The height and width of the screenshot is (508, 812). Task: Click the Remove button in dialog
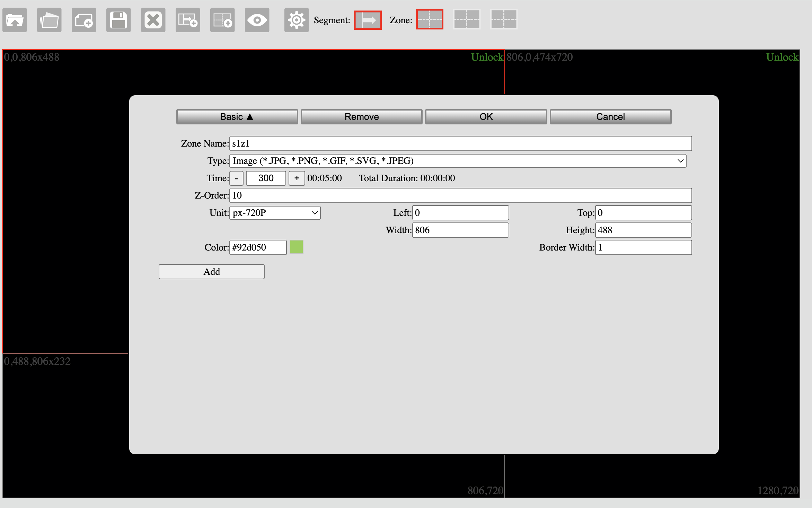(x=361, y=117)
